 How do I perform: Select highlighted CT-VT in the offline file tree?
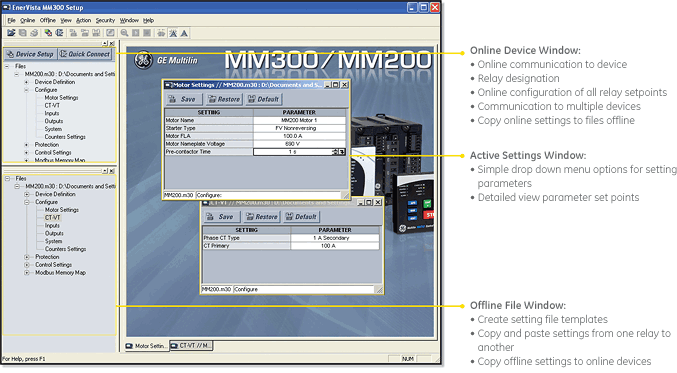53,218
